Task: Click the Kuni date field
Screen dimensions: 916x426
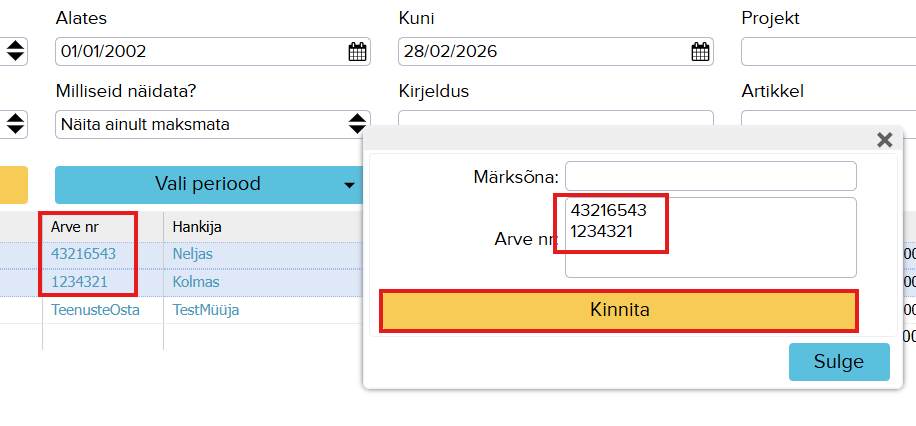Action: 540,52
